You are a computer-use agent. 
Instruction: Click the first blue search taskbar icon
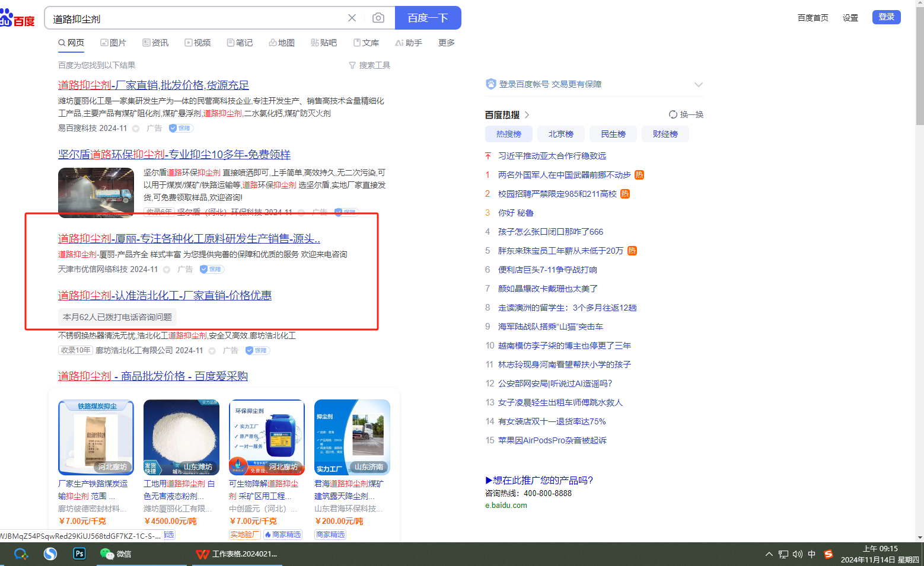[x=21, y=554]
